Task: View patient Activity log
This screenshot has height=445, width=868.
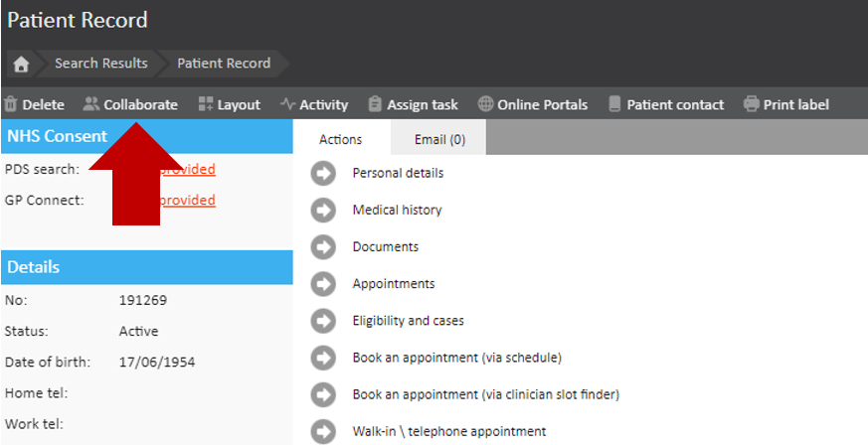Action: click(314, 104)
